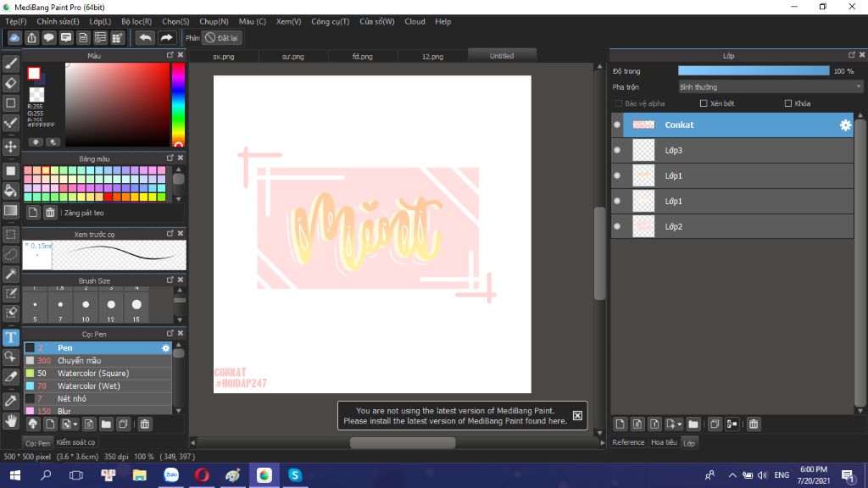Select the Brush tool in the left toolbar

[10, 64]
